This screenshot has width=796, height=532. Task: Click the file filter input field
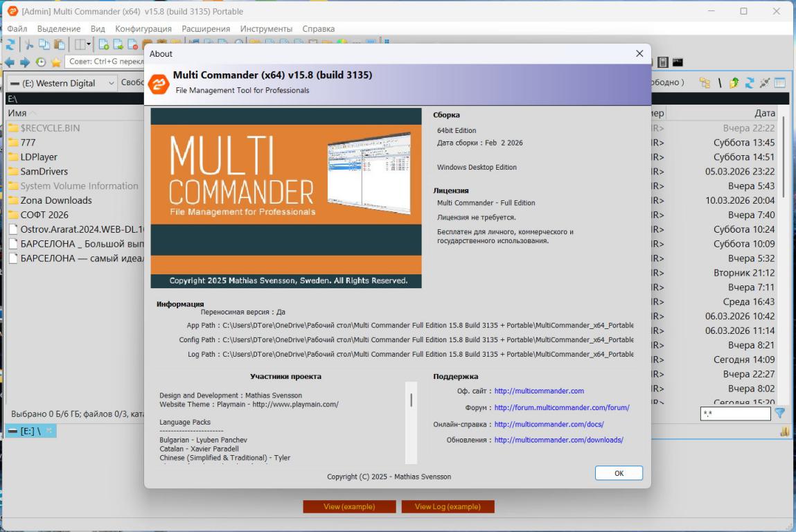point(734,414)
